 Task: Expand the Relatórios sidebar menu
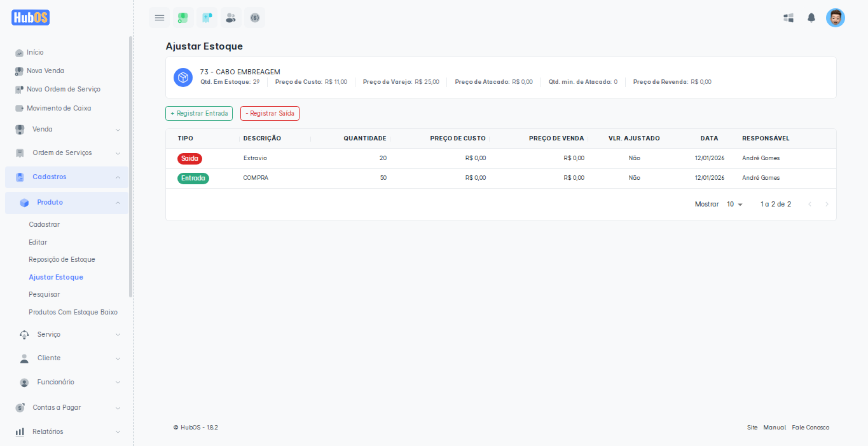click(x=67, y=432)
